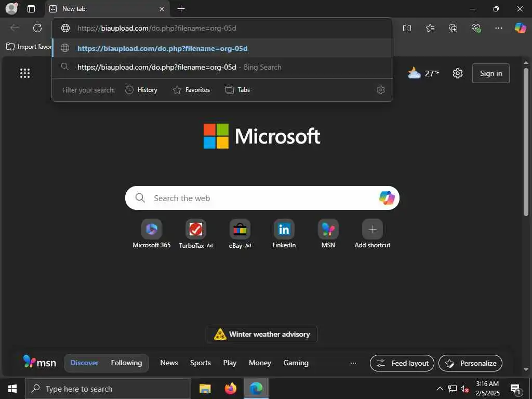The width and height of the screenshot is (532, 399).
Task: Open the Gaming category
Action: 296,363
